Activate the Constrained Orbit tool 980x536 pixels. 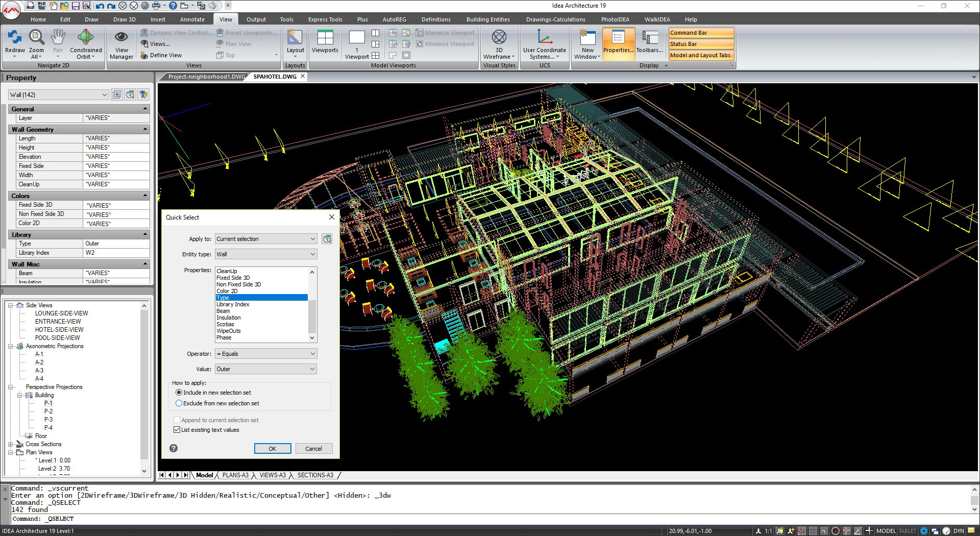[x=86, y=37]
